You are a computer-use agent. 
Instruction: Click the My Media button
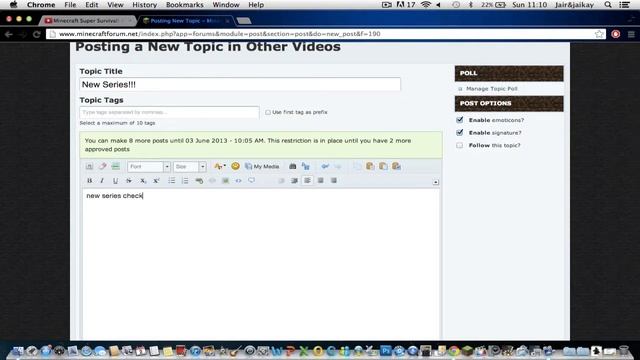point(262,166)
